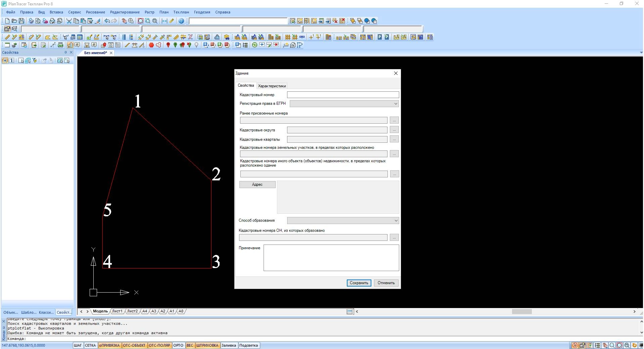Click the Адрес button
The image size is (644, 349).
coord(258,184)
